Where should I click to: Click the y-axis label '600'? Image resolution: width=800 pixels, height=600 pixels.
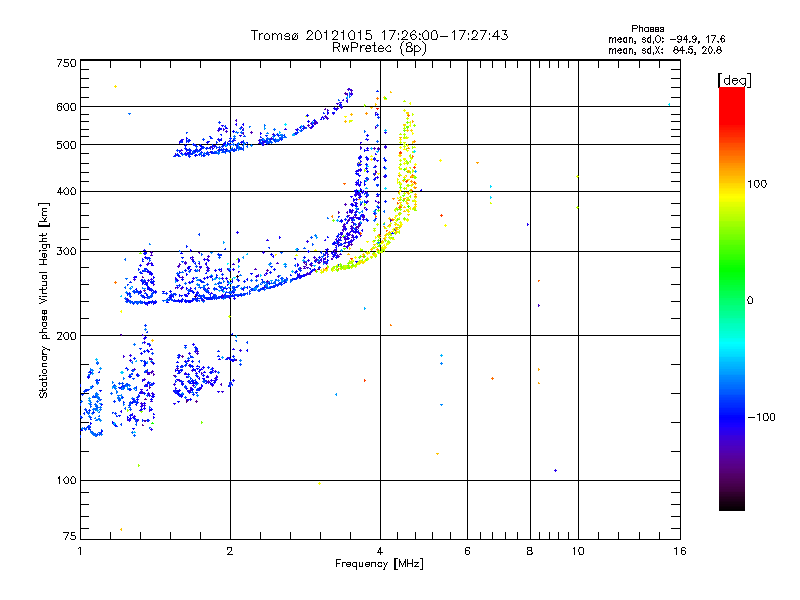click(66, 107)
